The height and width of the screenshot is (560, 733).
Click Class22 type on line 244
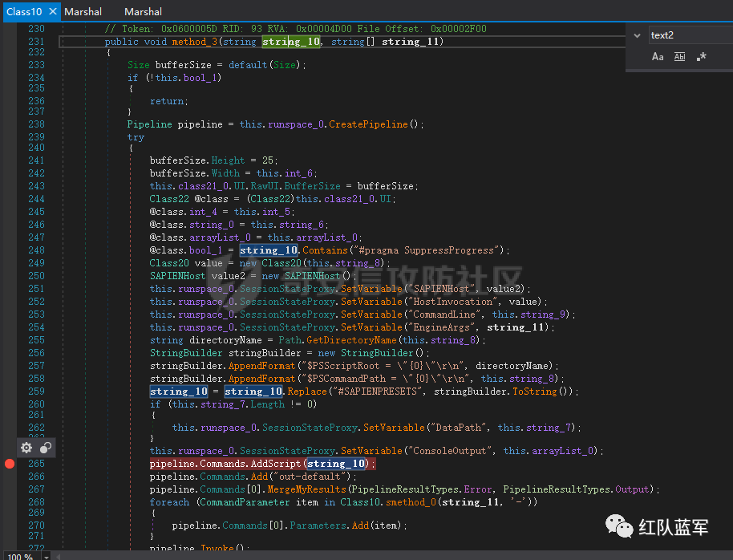[169, 199]
